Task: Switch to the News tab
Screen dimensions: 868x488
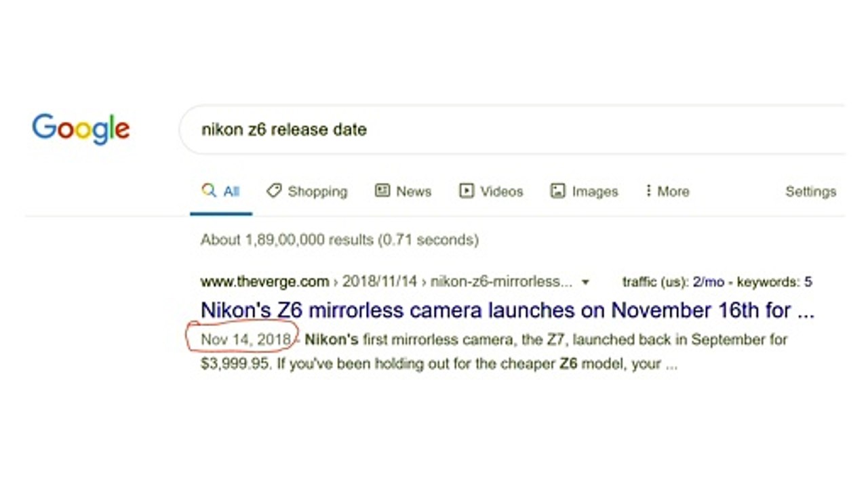Action: click(x=403, y=191)
